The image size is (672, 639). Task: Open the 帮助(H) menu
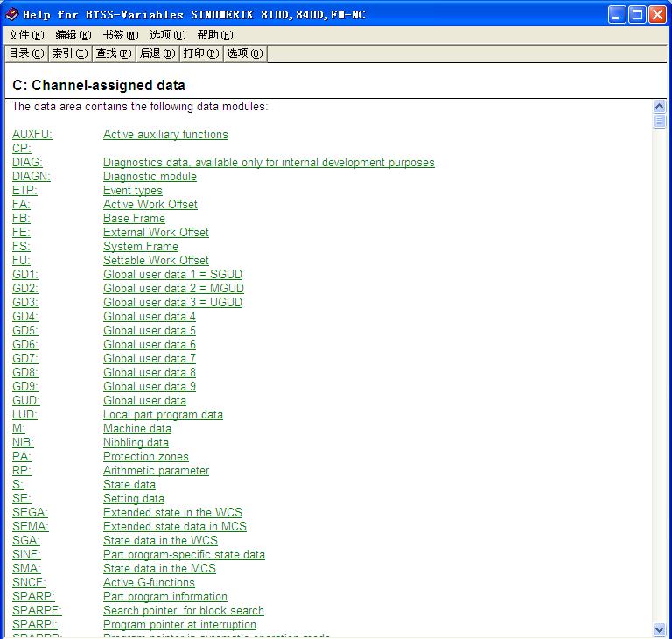[214, 35]
